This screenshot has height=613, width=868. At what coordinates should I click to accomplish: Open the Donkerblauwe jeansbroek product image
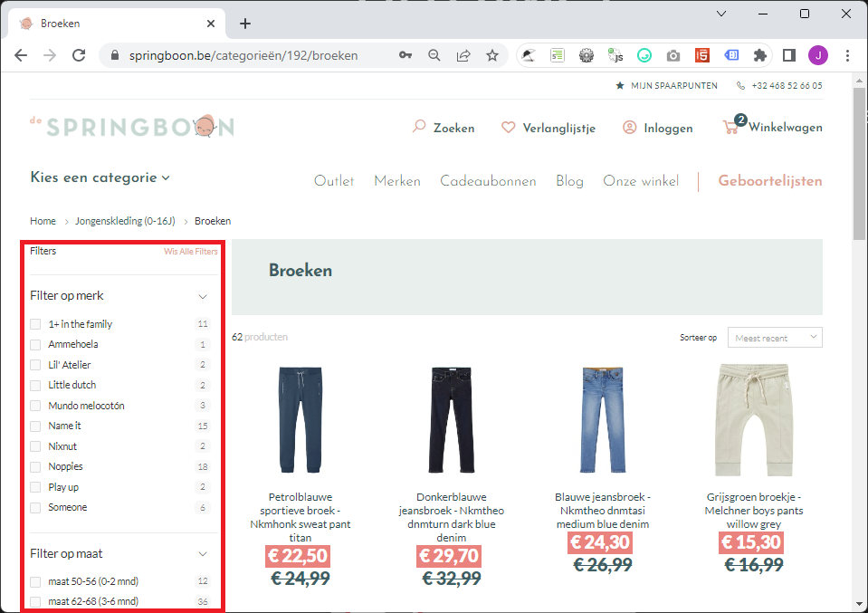coord(451,420)
